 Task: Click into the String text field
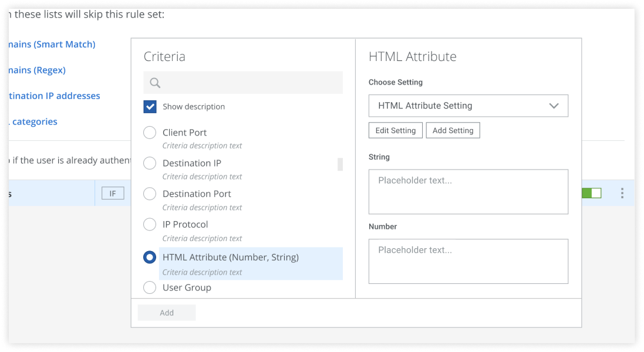point(468,192)
